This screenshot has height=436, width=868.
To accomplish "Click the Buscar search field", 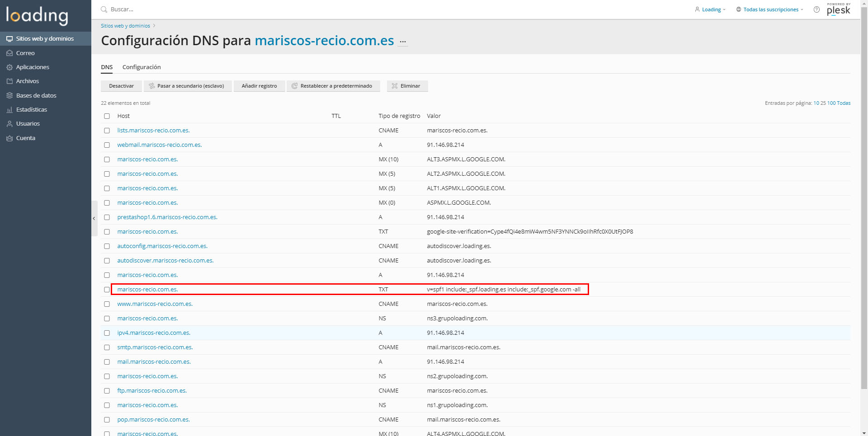I will pyautogui.click(x=181, y=9).
